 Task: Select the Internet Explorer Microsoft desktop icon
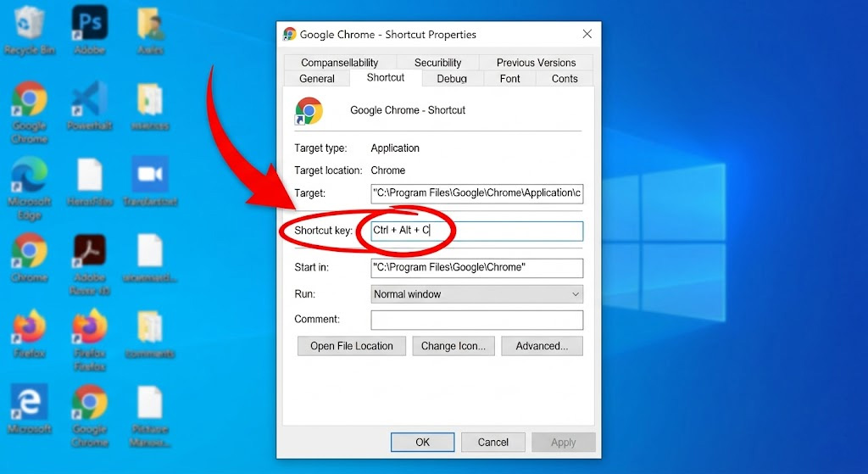pyautogui.click(x=30, y=402)
